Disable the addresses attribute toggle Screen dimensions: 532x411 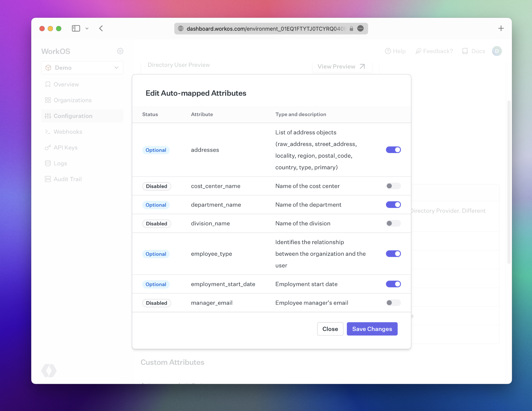pos(393,150)
